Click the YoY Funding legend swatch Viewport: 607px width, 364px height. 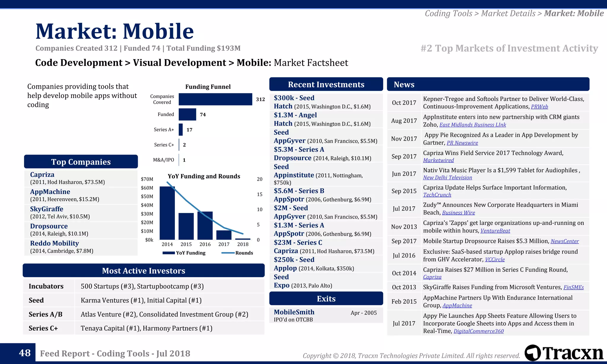pyautogui.click(x=168, y=253)
